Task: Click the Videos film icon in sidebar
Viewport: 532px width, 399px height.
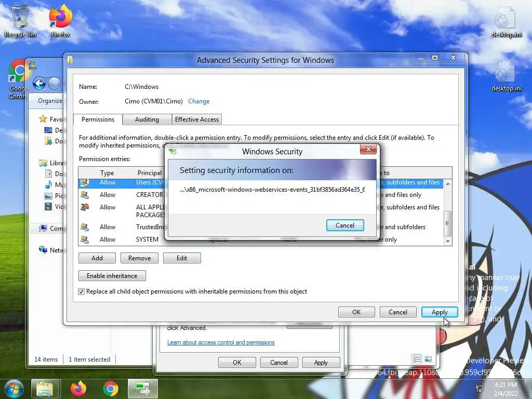Action: point(48,206)
